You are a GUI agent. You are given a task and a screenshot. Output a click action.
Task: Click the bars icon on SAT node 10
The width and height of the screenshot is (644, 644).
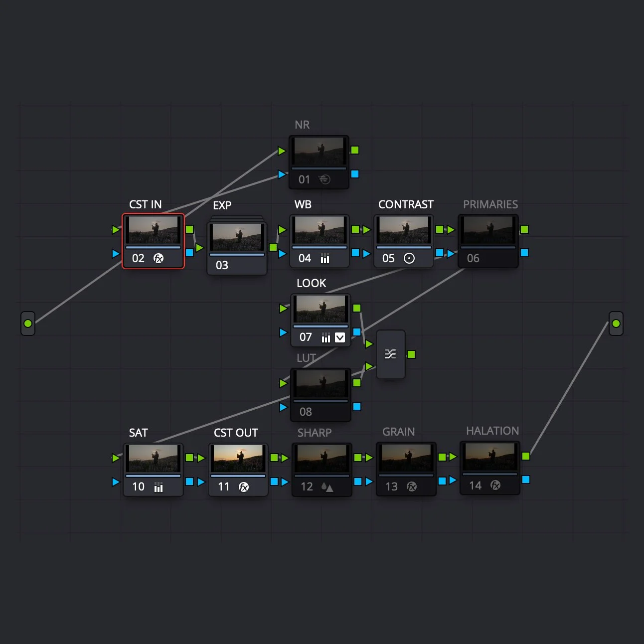[x=159, y=486]
